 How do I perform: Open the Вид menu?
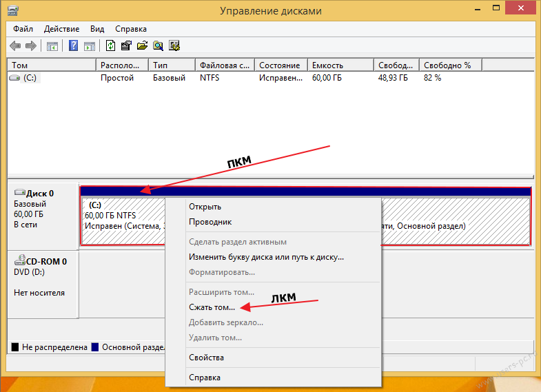pos(97,29)
